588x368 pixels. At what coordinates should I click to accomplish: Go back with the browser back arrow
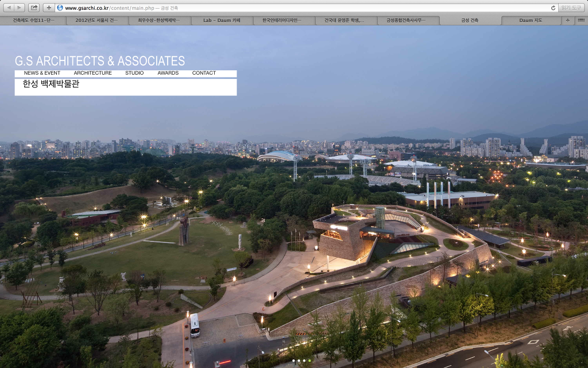9,7
